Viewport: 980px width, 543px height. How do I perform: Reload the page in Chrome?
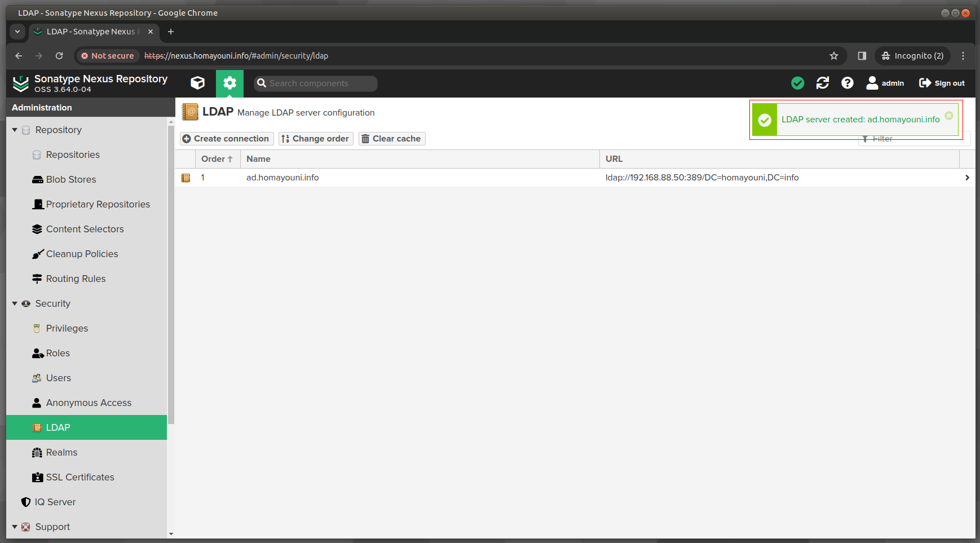[59, 56]
